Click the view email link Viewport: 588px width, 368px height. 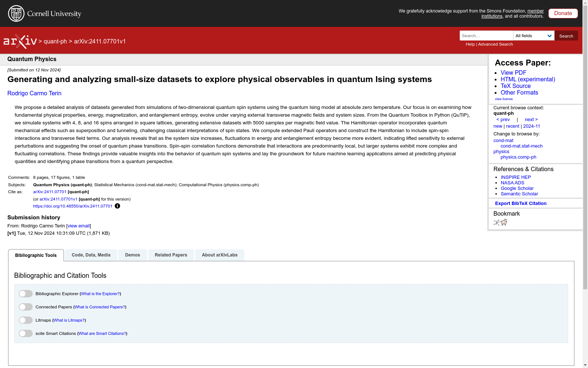79,226
